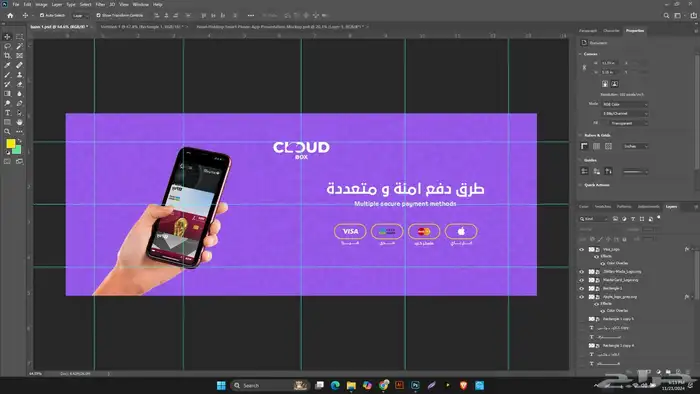The height and width of the screenshot is (394, 700).
Task: Open the RGB Color mode dropdown
Action: [x=625, y=104]
